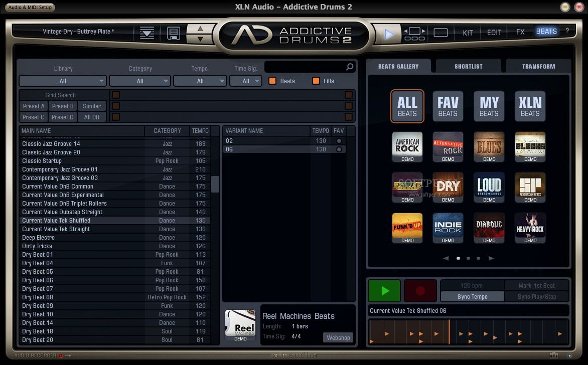Open the Library dropdown

[63, 81]
